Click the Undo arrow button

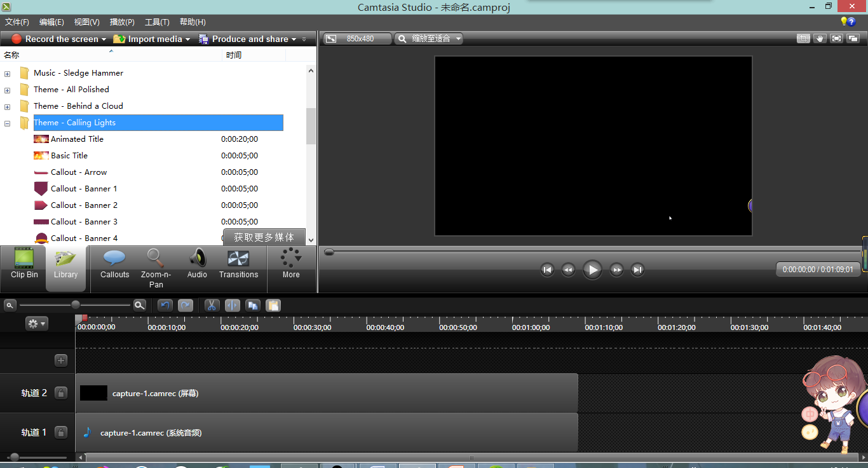click(165, 305)
